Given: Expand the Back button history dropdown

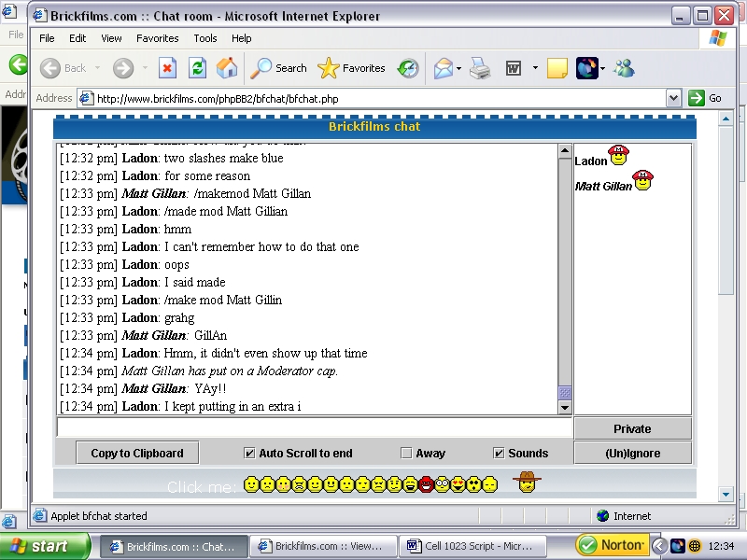Looking at the screenshot, I should [x=98, y=68].
